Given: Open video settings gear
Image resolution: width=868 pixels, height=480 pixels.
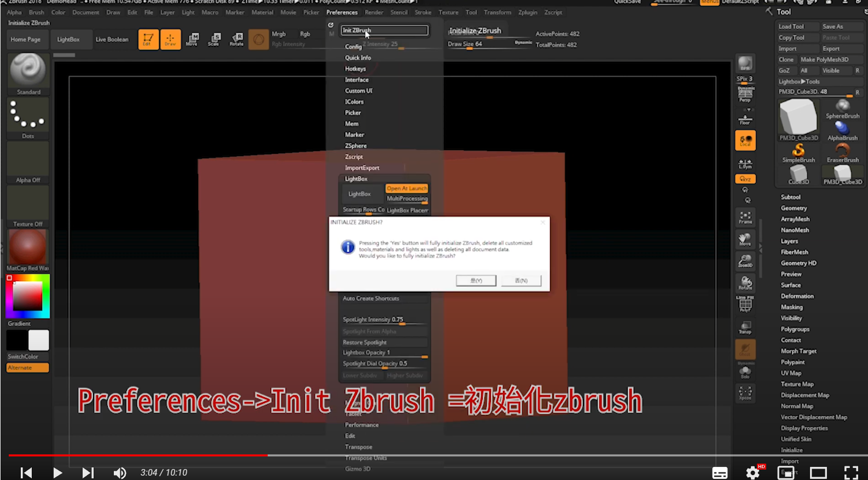Looking at the screenshot, I should pos(753,472).
